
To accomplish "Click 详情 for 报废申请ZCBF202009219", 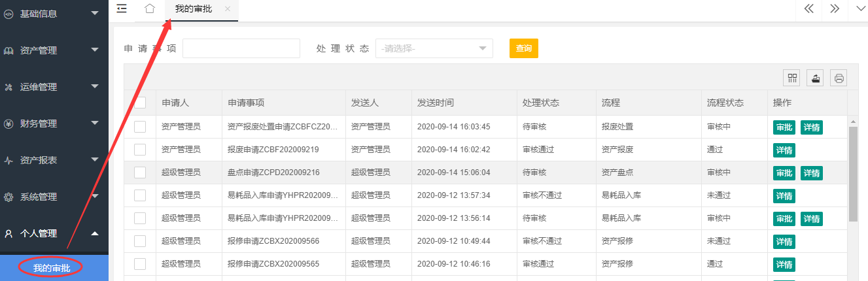I will (x=784, y=150).
